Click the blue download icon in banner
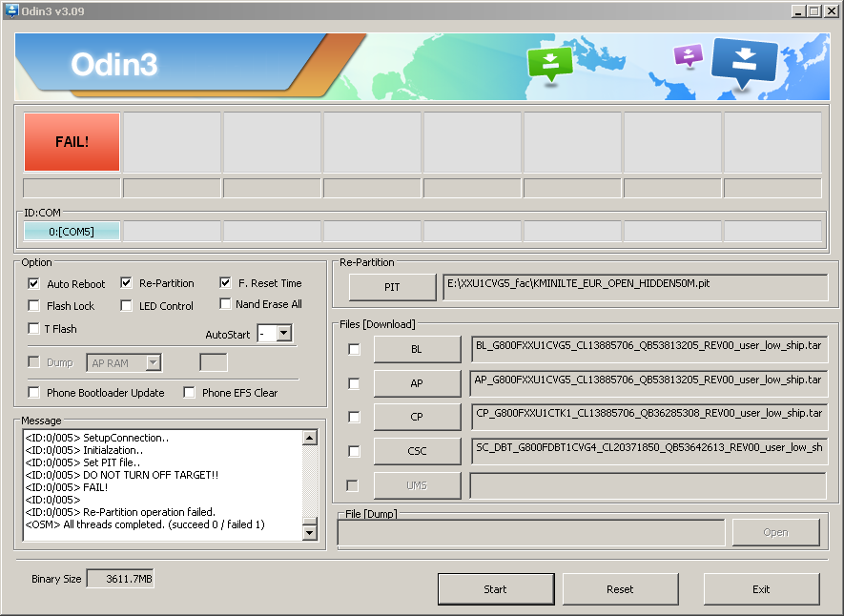844x616 pixels. (745, 63)
